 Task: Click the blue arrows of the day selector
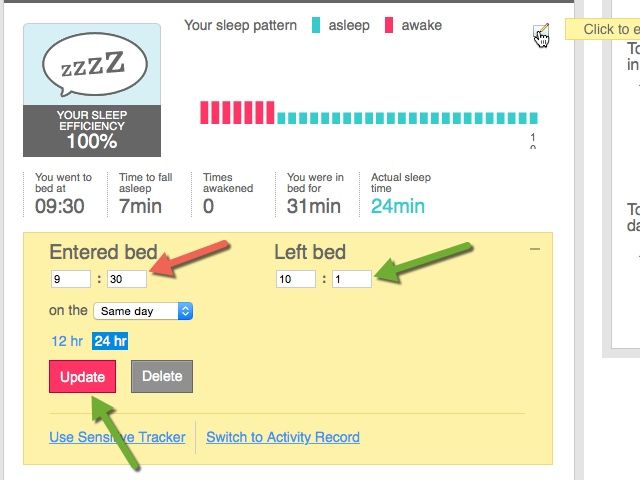[x=185, y=311]
